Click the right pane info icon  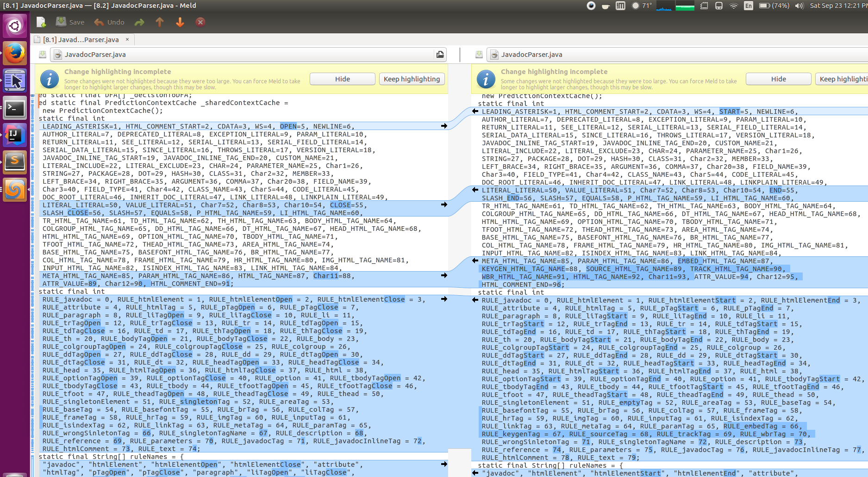click(486, 80)
